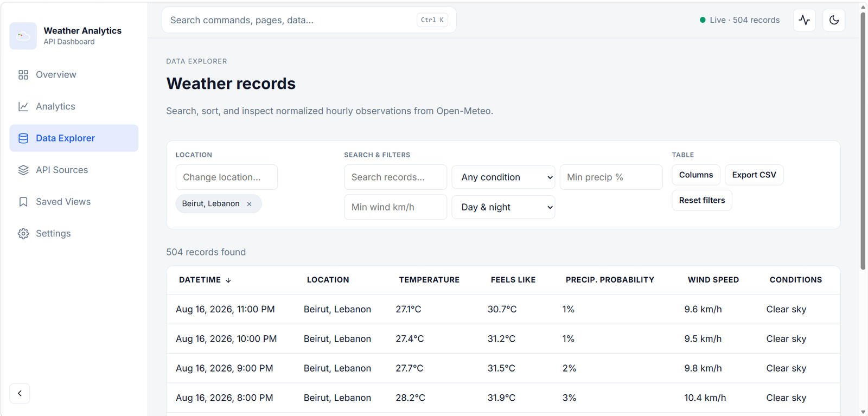The height and width of the screenshot is (416, 868).
Task: Open the Analytics chart icon
Action: click(23, 106)
